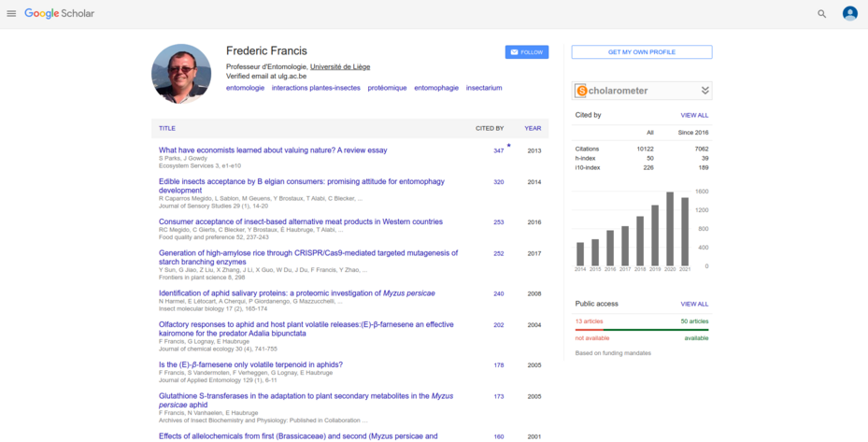Sort publications by Cited By column
The image size is (868, 442).
coord(489,128)
